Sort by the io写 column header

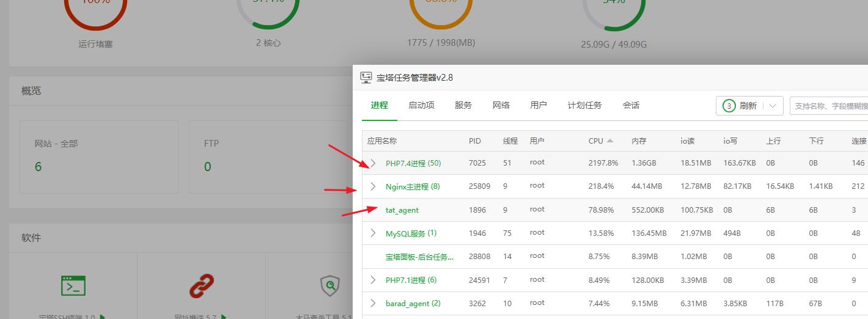[x=730, y=141]
